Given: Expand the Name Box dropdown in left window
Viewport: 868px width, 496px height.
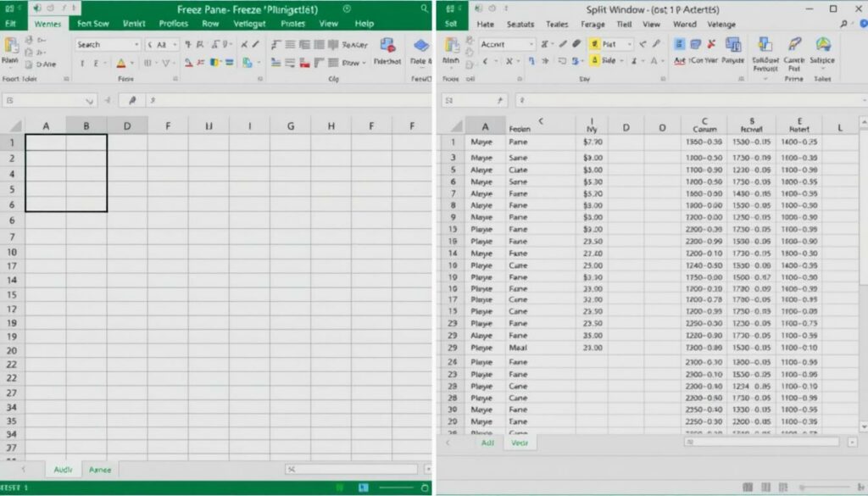Looking at the screenshot, I should (89, 101).
